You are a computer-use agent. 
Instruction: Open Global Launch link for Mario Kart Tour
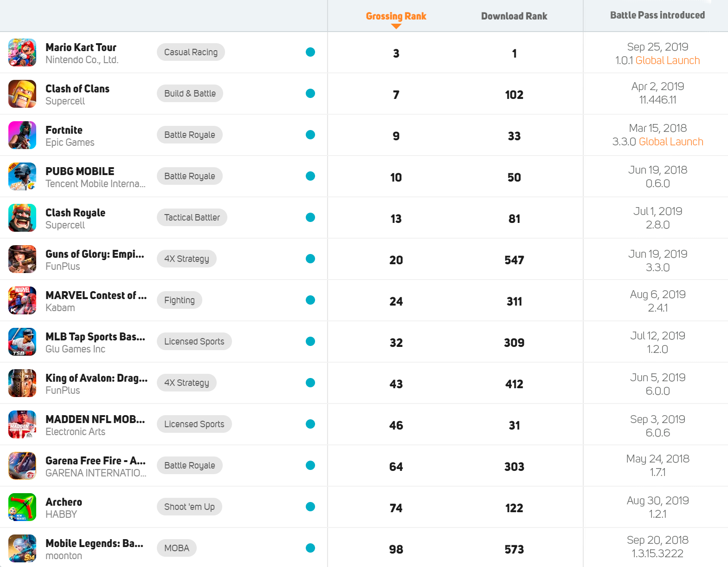(668, 60)
